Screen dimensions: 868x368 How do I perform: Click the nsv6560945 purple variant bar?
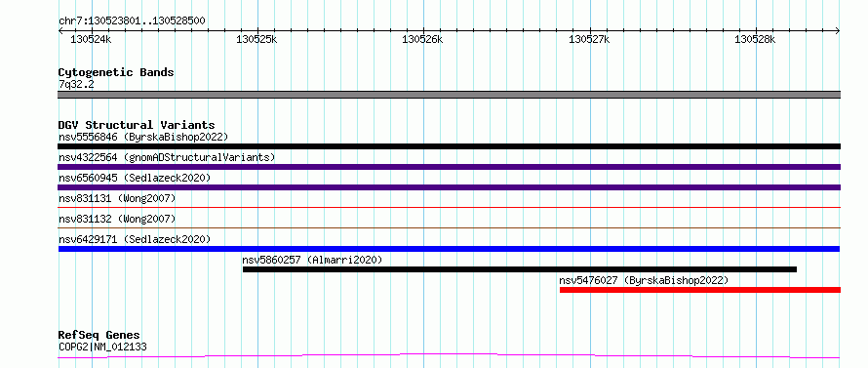coord(449,187)
